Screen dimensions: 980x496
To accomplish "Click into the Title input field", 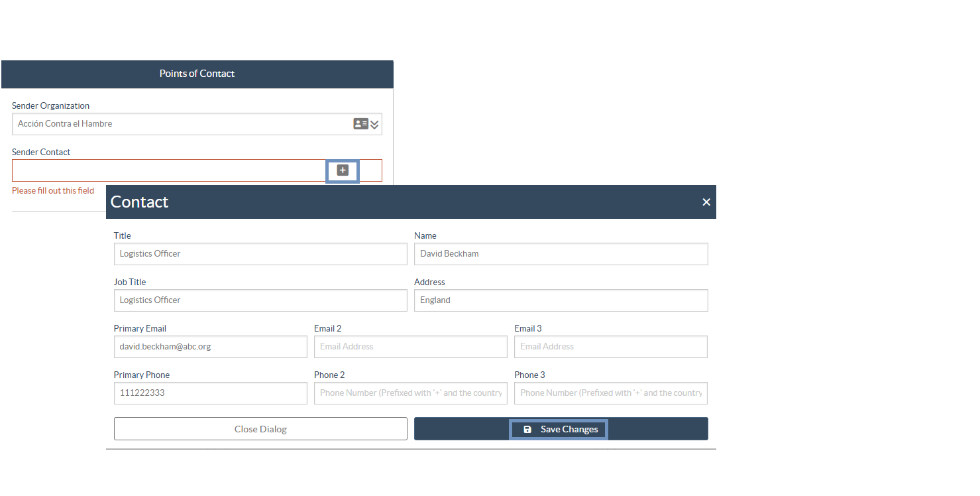I will [x=260, y=254].
